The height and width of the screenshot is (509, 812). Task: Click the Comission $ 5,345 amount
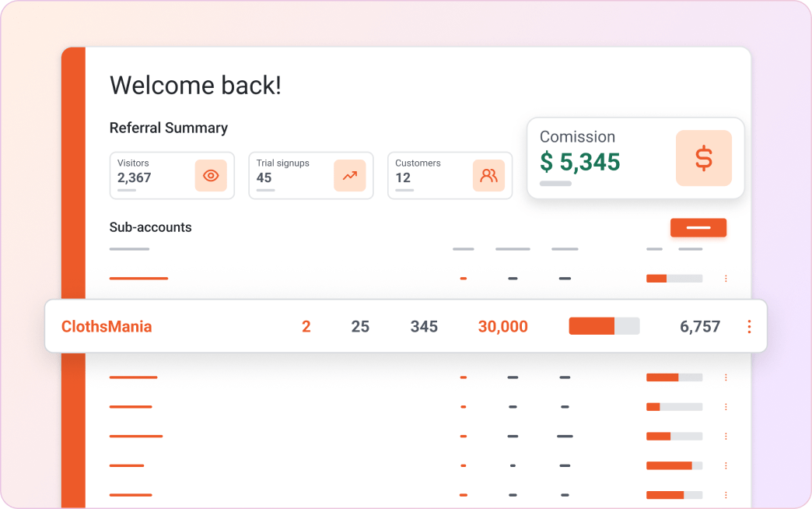pos(580,162)
